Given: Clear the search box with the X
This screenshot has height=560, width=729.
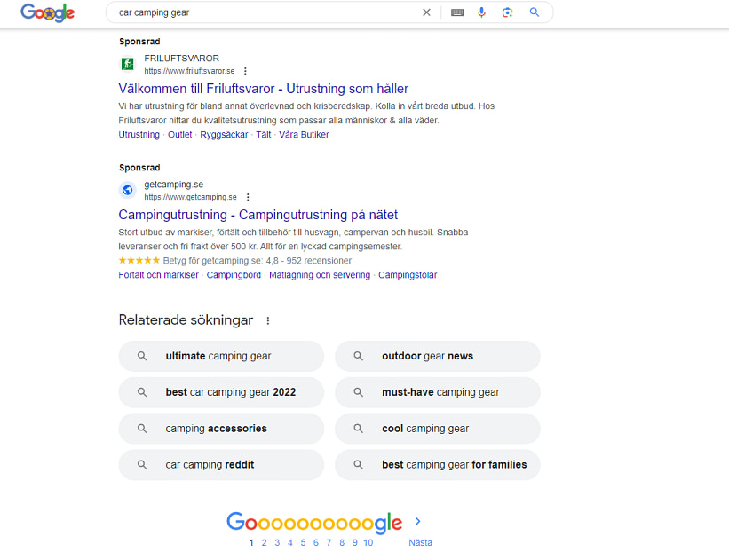Looking at the screenshot, I should (x=426, y=12).
